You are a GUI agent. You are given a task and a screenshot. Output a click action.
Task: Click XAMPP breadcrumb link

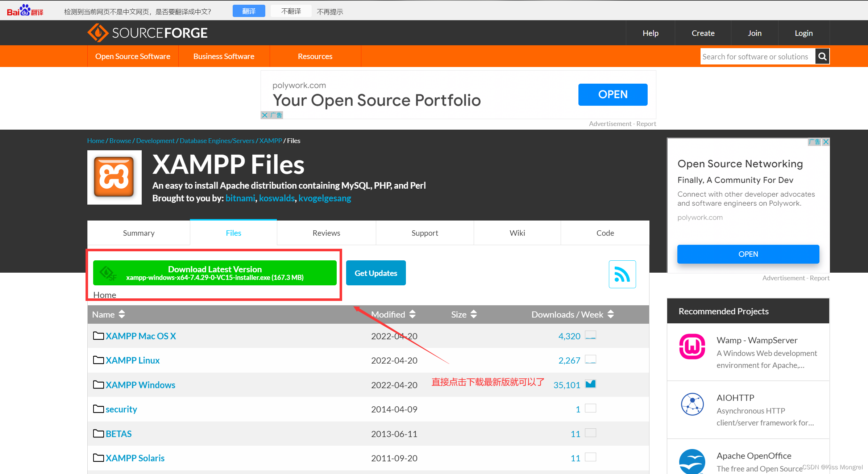tap(270, 140)
